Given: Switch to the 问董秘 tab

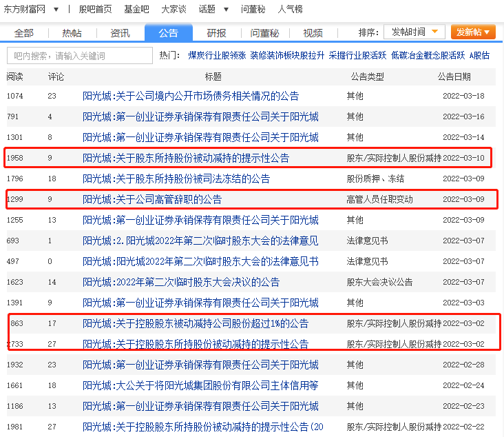Looking at the screenshot, I should (265, 33).
